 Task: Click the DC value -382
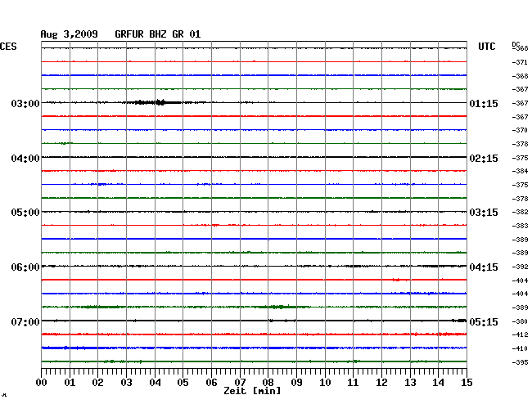520,212
